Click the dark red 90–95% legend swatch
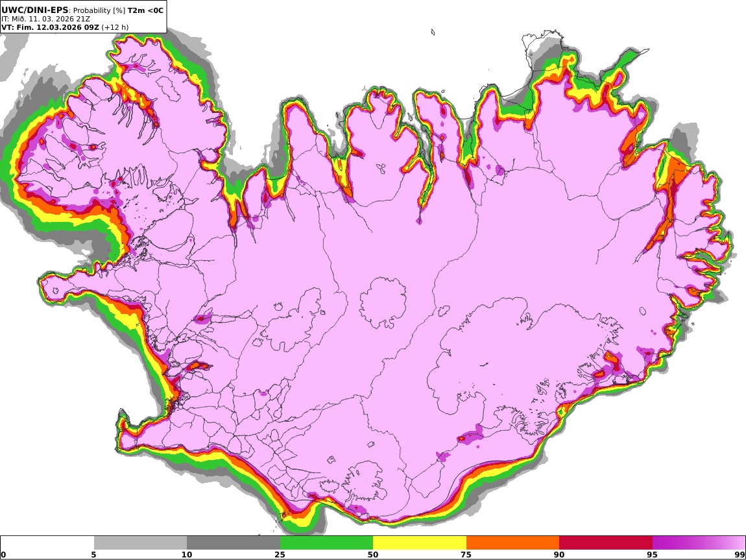This screenshot has width=746, height=560. [x=606, y=543]
